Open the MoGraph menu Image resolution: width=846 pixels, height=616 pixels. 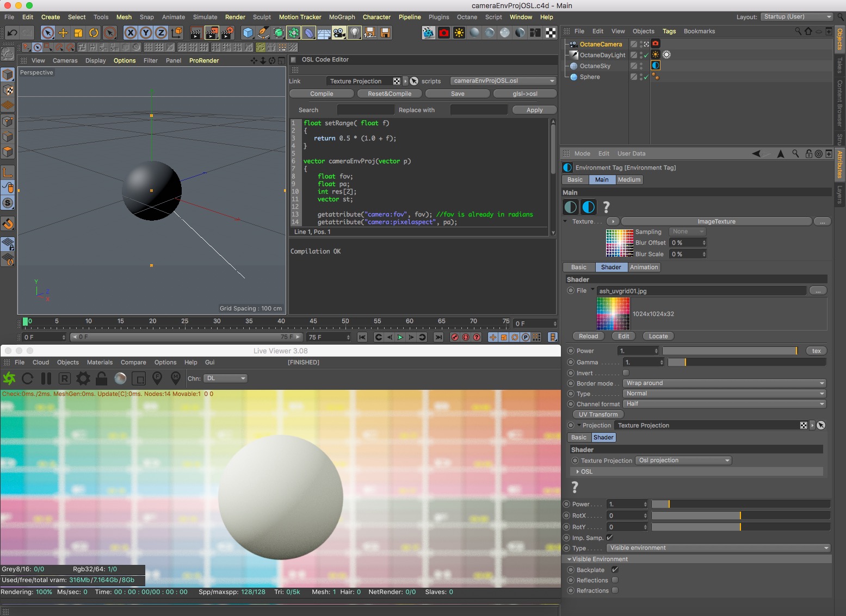342,17
